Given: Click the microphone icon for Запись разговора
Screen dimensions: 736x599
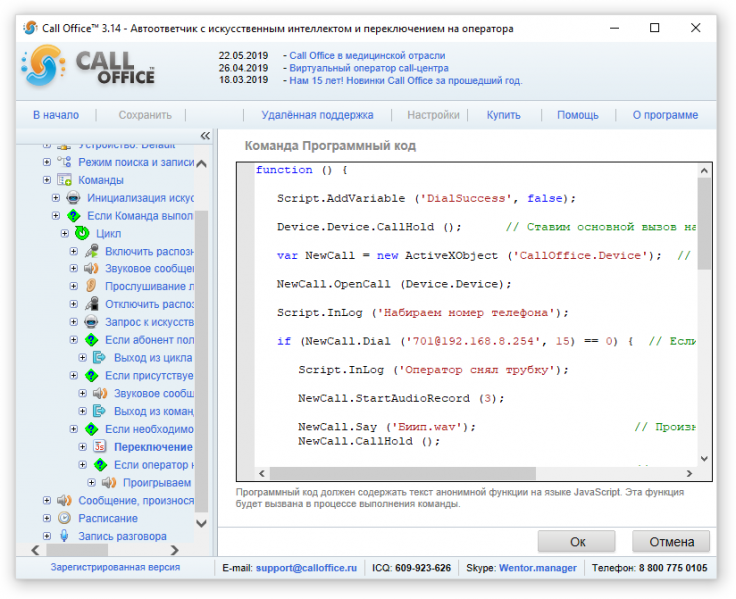Looking at the screenshot, I should pyautogui.click(x=64, y=536).
